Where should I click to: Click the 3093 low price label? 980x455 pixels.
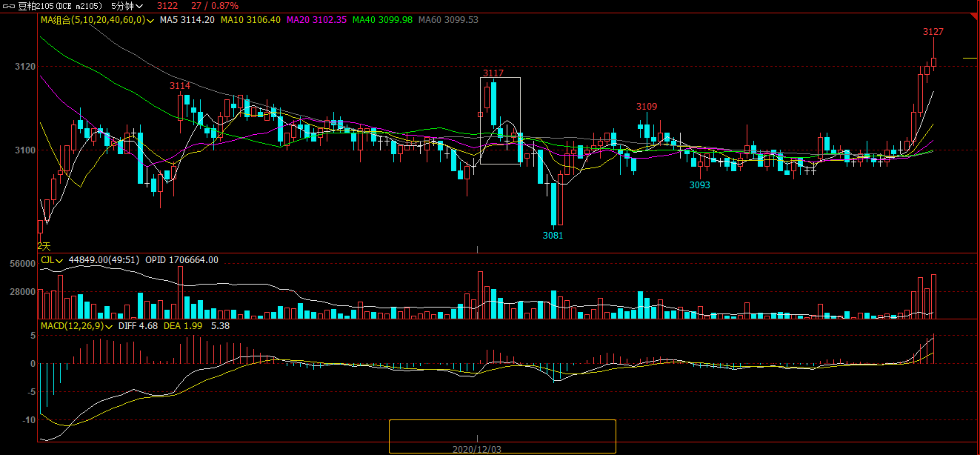pos(699,185)
